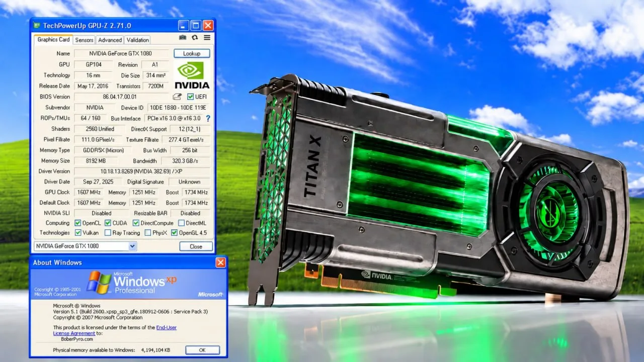Click the refresh icon in GPU-Z
This screenshot has width=644, height=362.
(195, 38)
